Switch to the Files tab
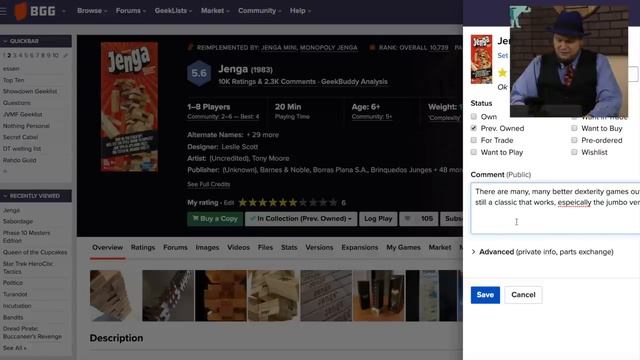640x360 pixels. (x=265, y=247)
